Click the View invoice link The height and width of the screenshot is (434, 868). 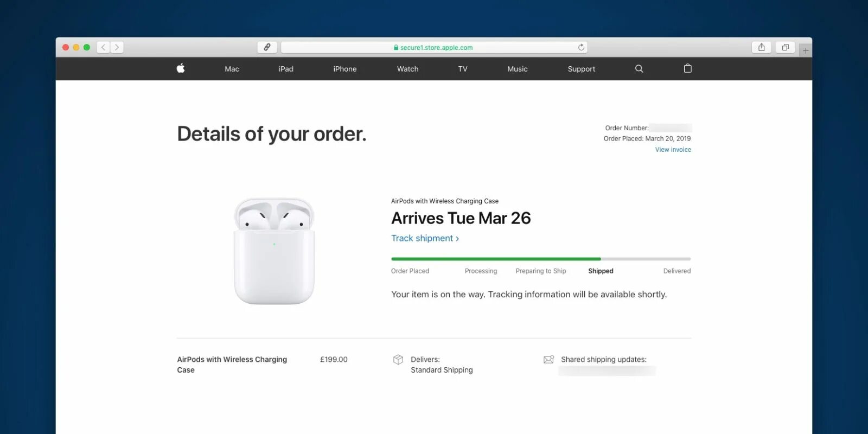tap(673, 150)
